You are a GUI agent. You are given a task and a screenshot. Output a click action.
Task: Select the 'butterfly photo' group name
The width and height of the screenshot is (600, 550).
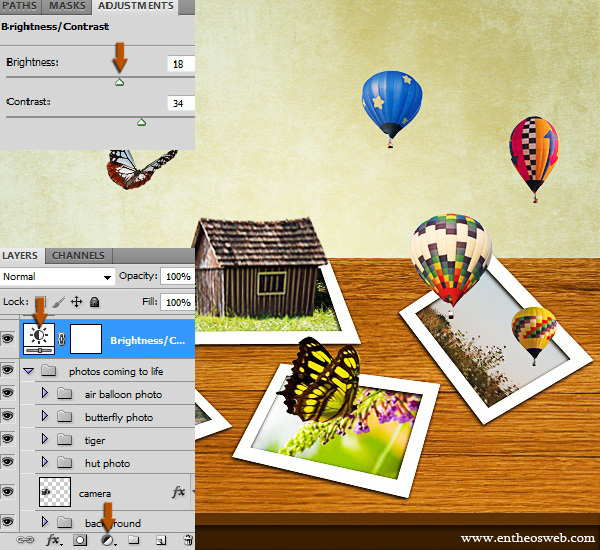[x=119, y=417]
